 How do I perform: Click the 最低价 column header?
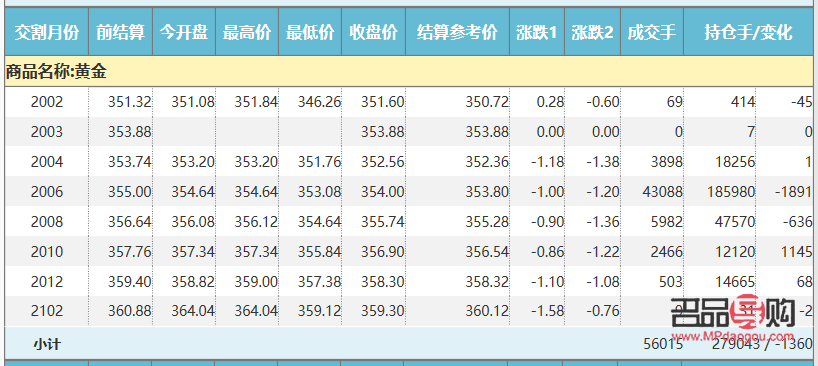click(310, 33)
